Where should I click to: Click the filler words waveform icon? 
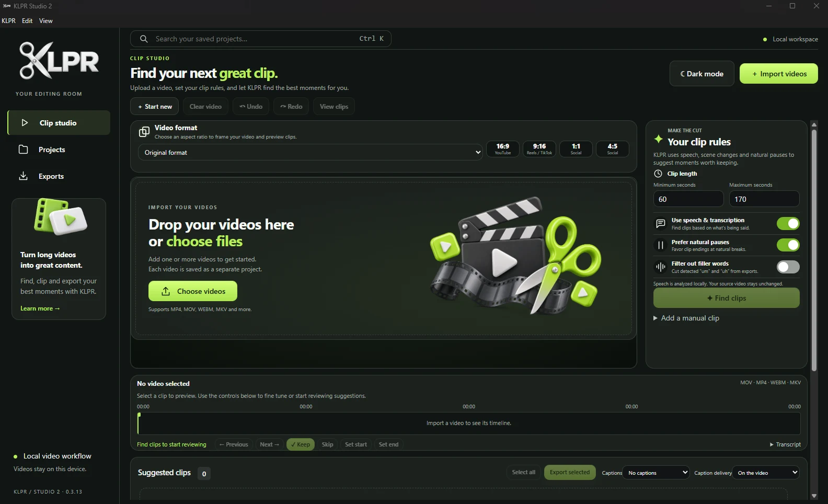(661, 267)
